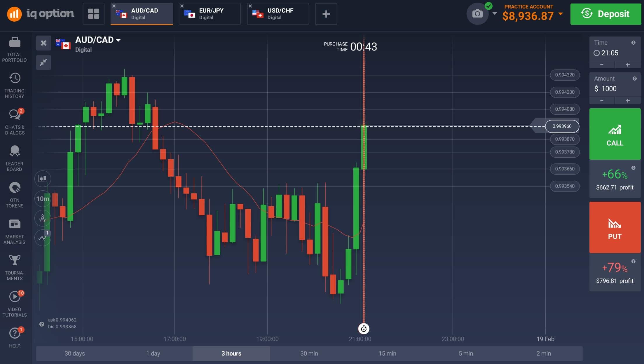This screenshot has height=364, width=644.
Task: Open Market Analysis
Action: pos(15,231)
